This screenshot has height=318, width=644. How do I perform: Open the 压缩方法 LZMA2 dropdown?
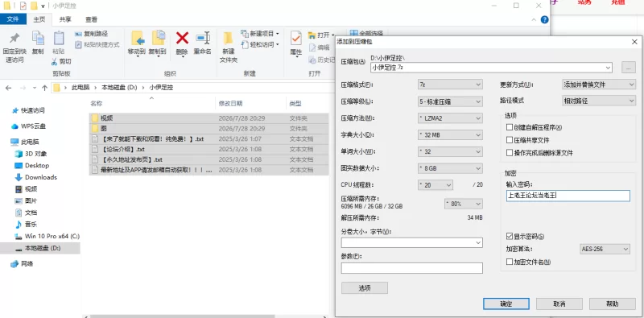[450, 118]
